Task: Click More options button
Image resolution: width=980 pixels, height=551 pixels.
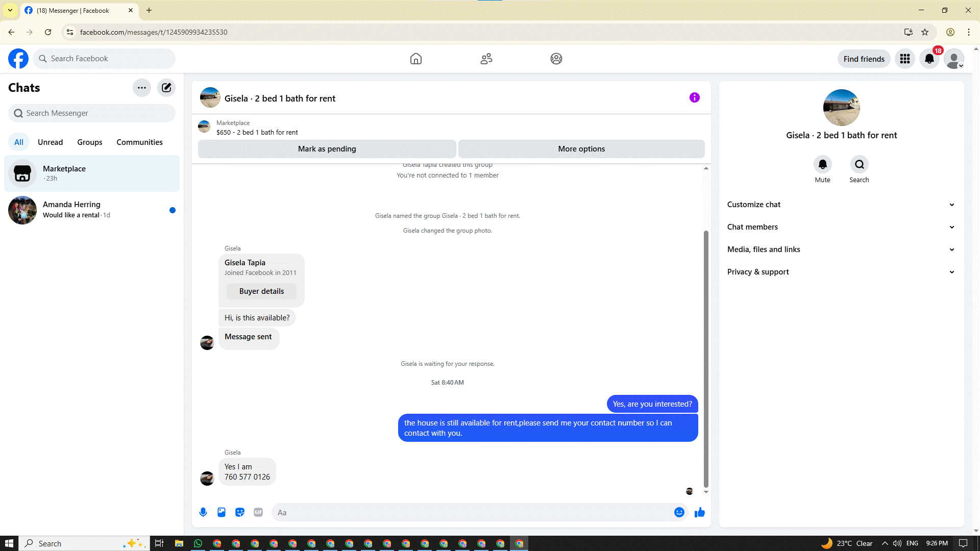Action: coord(581,149)
